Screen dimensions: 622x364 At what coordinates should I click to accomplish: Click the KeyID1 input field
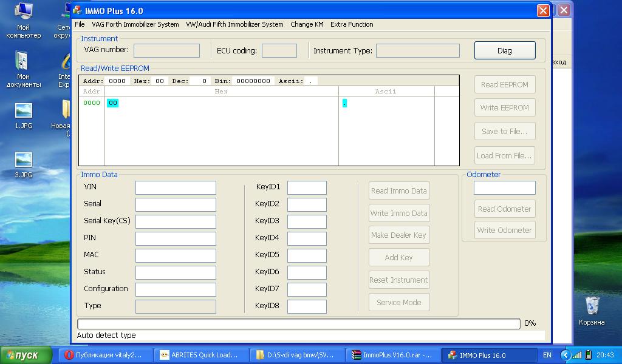pos(307,187)
